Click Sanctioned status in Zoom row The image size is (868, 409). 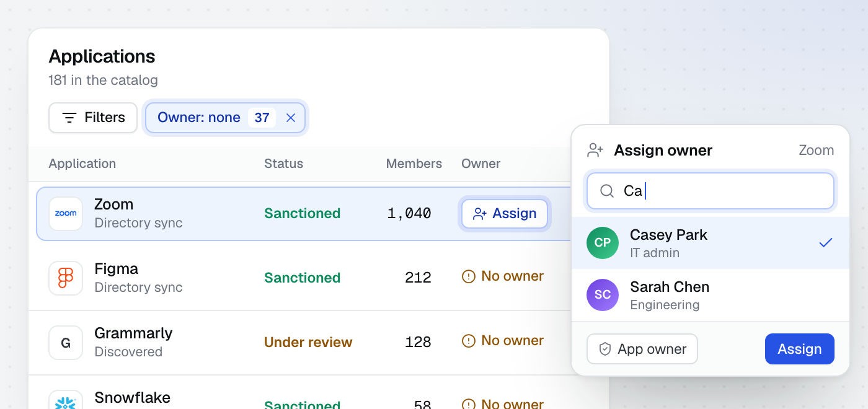pyautogui.click(x=303, y=214)
